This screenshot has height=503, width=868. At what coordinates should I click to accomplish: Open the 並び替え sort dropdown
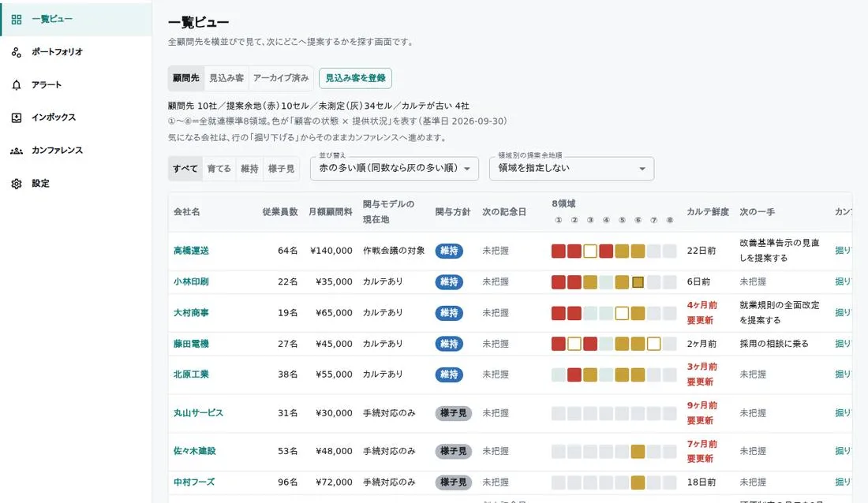[x=394, y=168]
